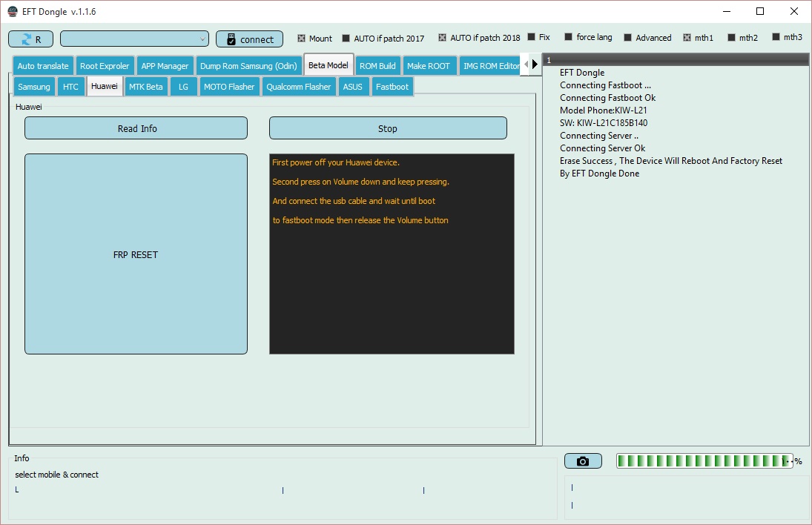Open the MTK Beta sub-tab
This screenshot has width=812, height=525.
tap(146, 87)
